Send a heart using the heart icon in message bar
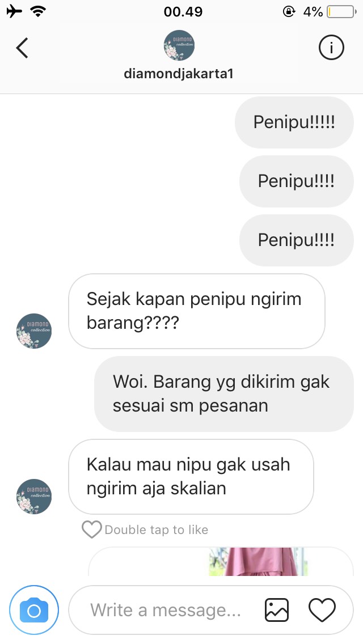Image resolution: width=363 pixels, height=644 pixels. 322,610
